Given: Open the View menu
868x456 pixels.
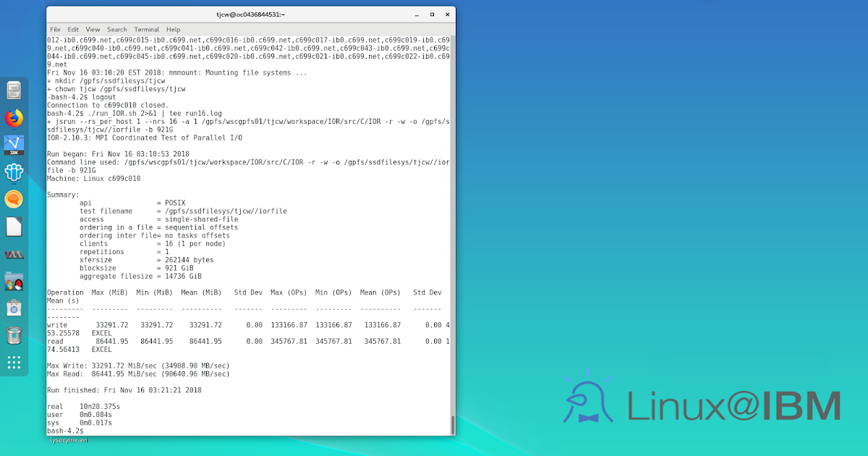Looking at the screenshot, I should pyautogui.click(x=92, y=29).
